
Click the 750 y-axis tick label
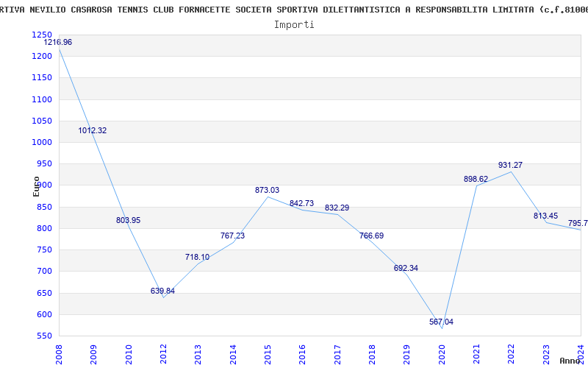tap(44, 250)
